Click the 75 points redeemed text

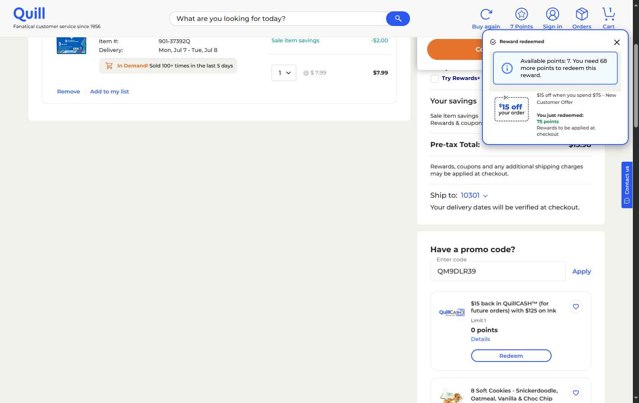(547, 121)
